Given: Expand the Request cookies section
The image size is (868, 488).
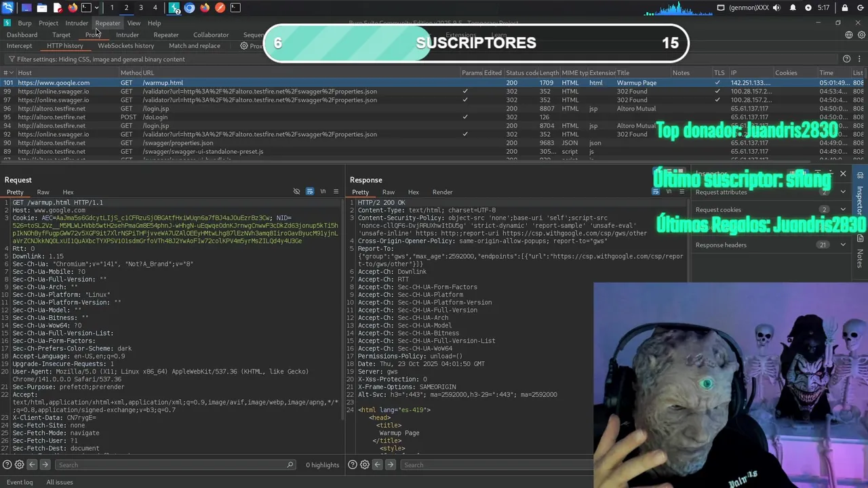Looking at the screenshot, I should (x=771, y=210).
